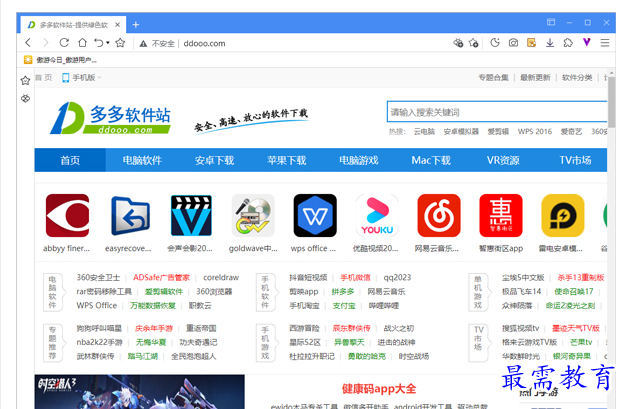Open the Mac下载 navigation item

pos(431,160)
